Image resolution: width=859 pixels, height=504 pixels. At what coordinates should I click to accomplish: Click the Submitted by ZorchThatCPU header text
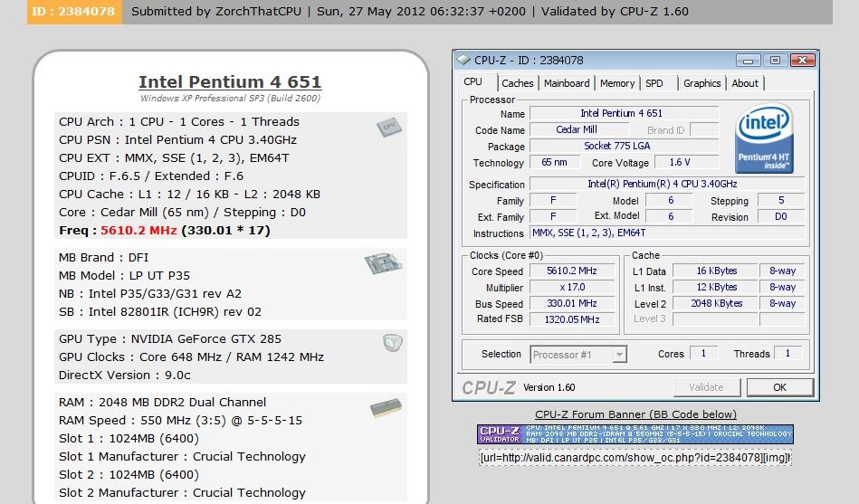coord(216,12)
